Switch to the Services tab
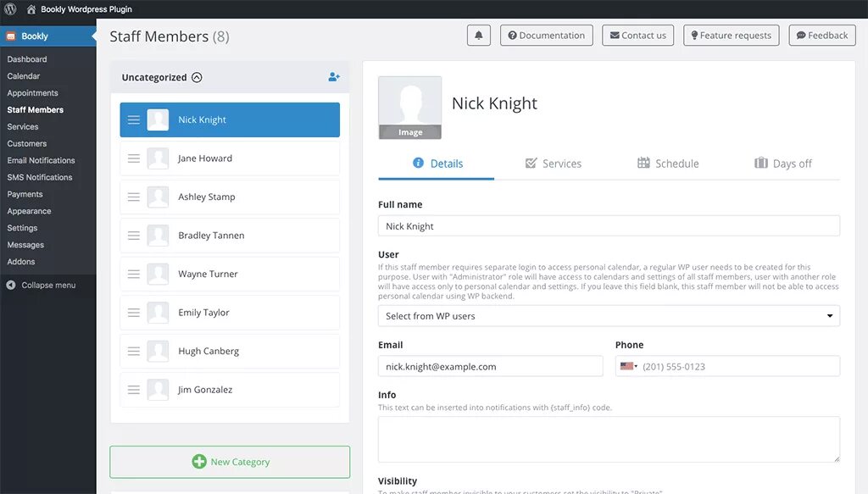 click(x=553, y=164)
